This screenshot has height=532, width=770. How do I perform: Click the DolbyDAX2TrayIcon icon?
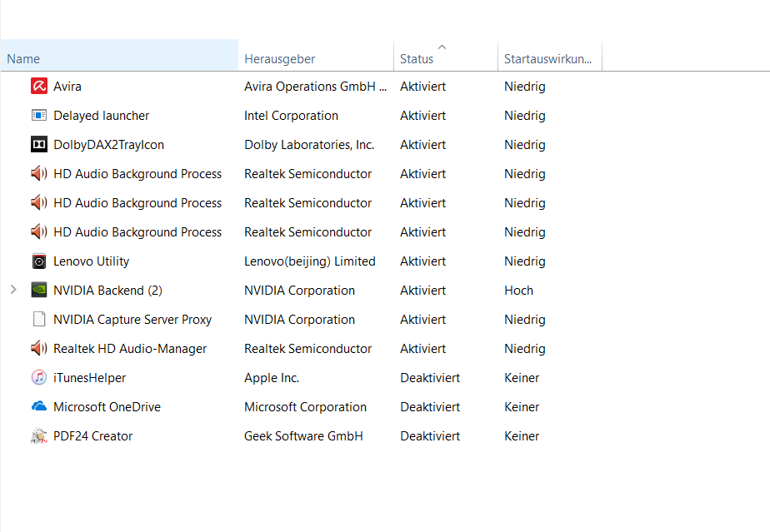pyautogui.click(x=39, y=144)
